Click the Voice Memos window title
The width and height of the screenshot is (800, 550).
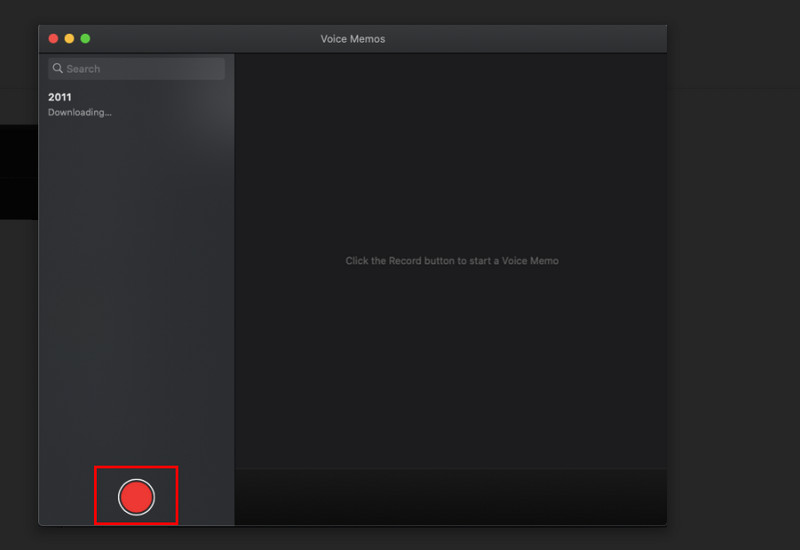tap(353, 39)
